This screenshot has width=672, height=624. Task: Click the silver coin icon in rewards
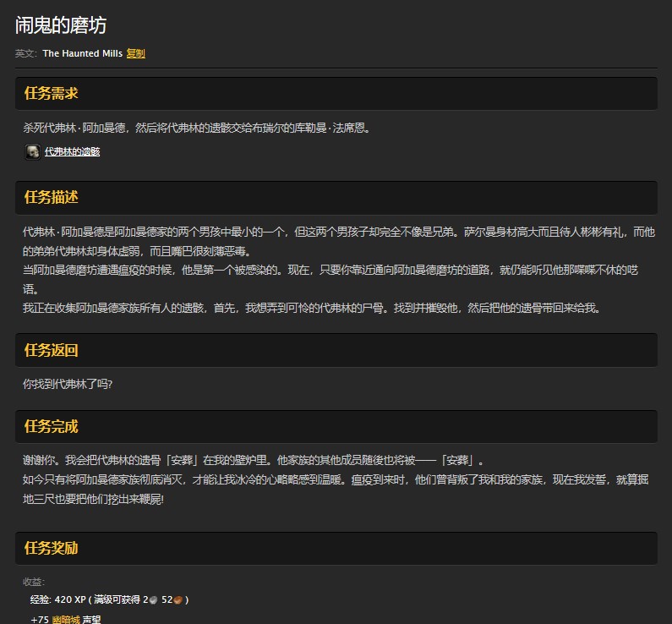pos(153,600)
